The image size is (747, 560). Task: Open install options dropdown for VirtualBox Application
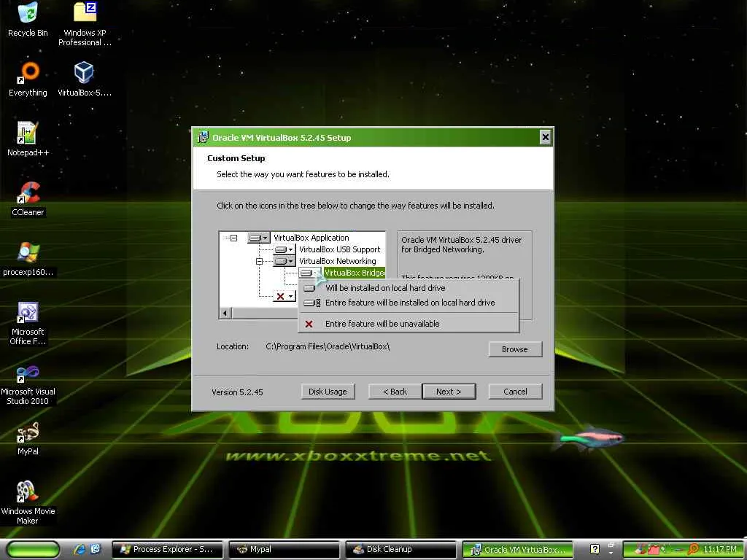259,237
